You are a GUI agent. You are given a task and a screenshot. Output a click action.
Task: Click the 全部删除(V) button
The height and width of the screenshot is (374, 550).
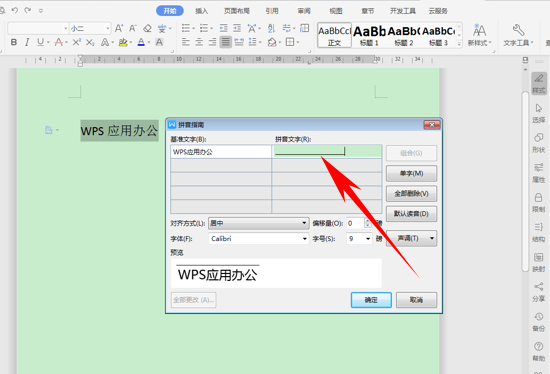[411, 194]
